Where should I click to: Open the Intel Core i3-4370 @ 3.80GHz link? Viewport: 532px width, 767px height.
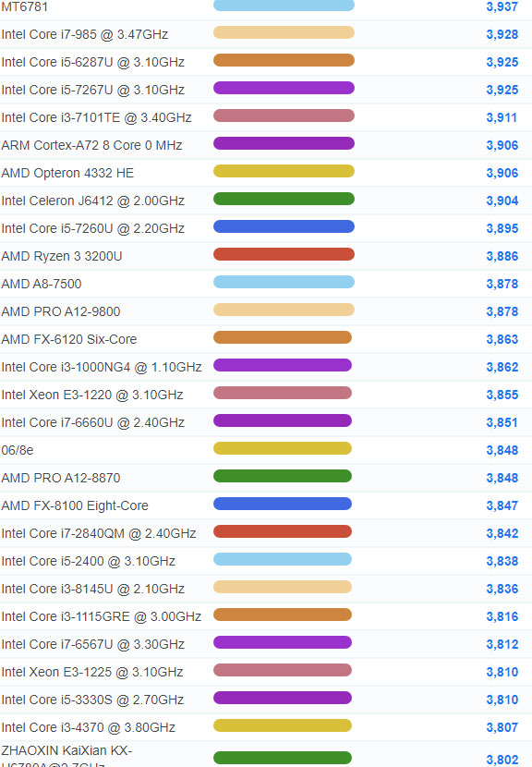pyautogui.click(x=88, y=728)
